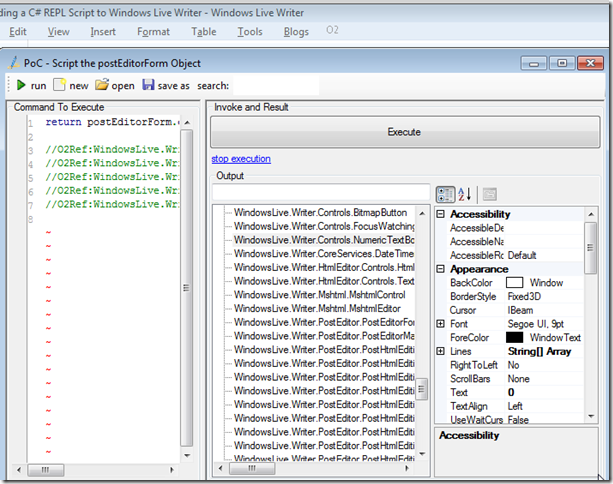Click the UseWaitCursor False value
The width and height of the screenshot is (613, 484).
click(x=545, y=419)
